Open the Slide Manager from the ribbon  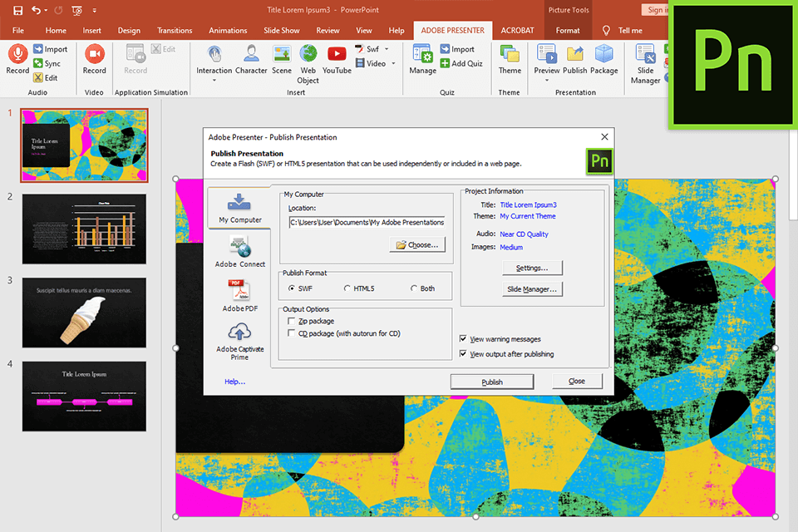click(x=645, y=64)
